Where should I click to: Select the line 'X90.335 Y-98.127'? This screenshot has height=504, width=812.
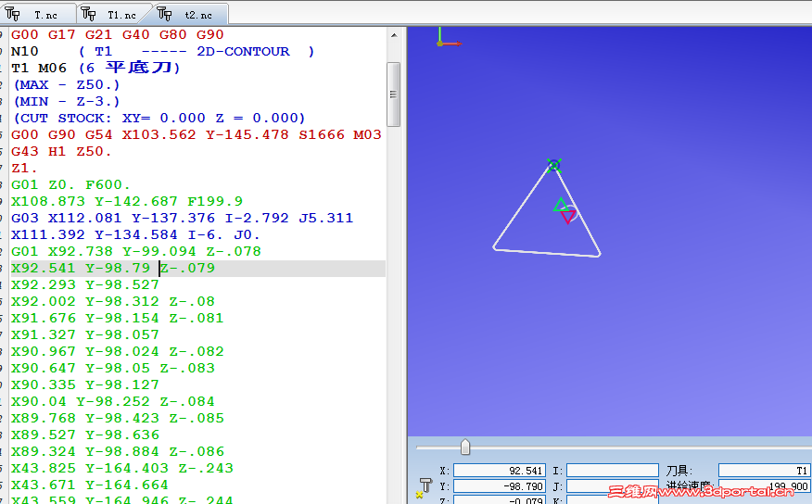pos(85,384)
